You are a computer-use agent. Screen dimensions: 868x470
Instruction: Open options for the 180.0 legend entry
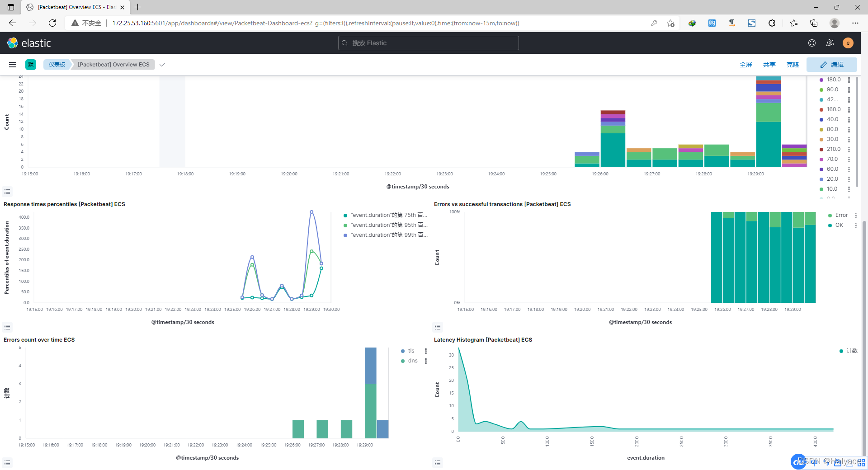tap(849, 80)
